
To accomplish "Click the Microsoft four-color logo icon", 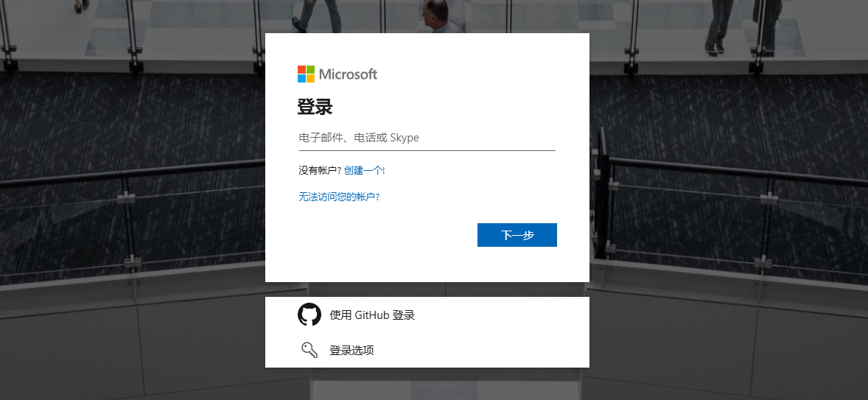I will (x=306, y=74).
